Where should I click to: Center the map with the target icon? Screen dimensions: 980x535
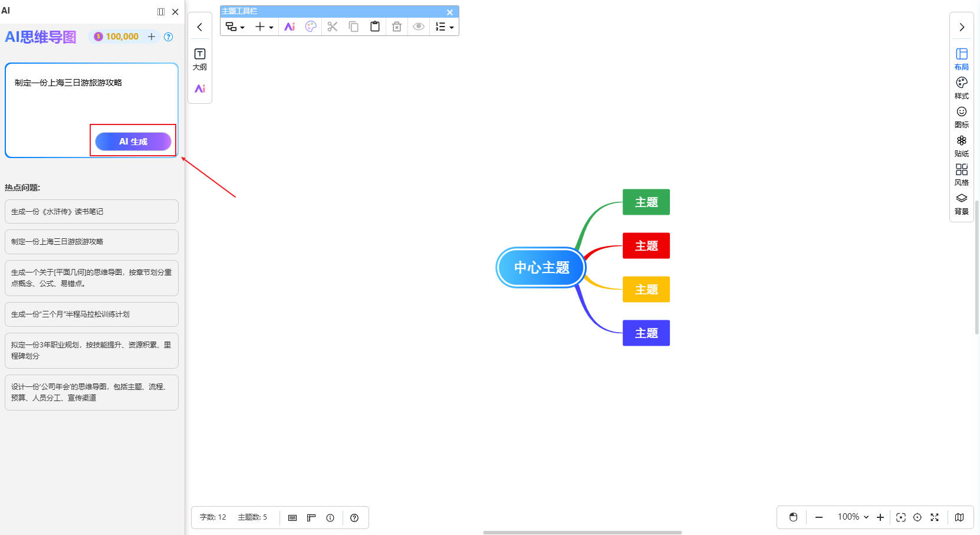[x=917, y=517]
